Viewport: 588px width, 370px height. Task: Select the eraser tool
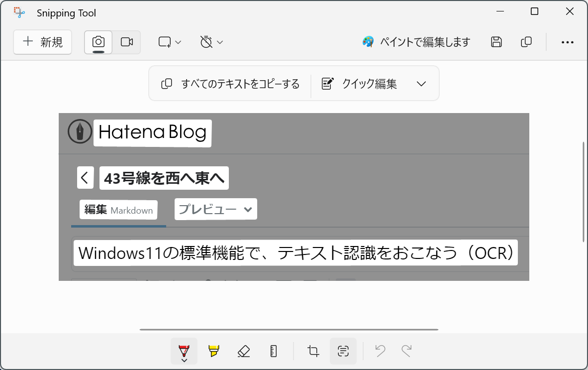(x=244, y=351)
